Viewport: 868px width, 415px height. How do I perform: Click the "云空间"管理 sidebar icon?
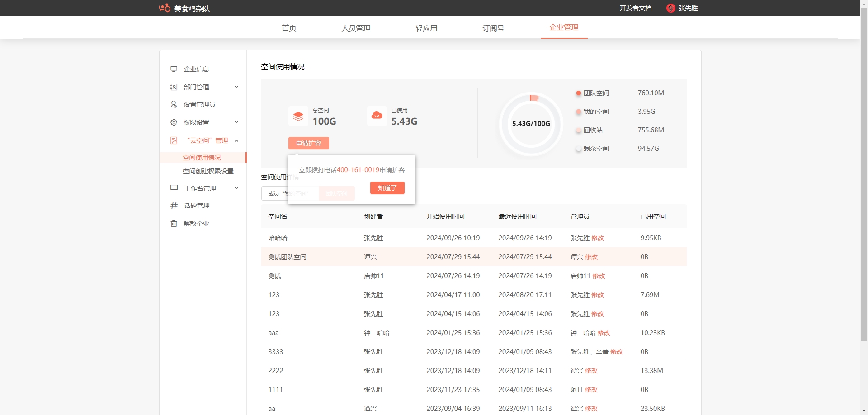tap(174, 140)
